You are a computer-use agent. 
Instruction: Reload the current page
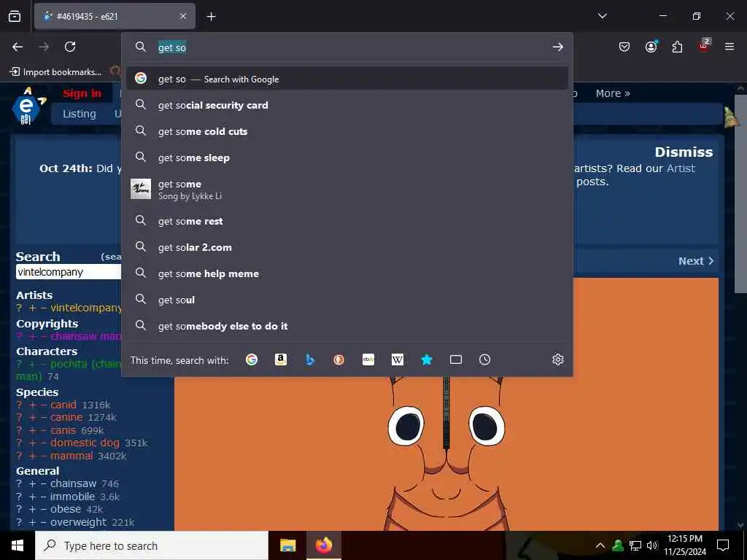tap(70, 47)
